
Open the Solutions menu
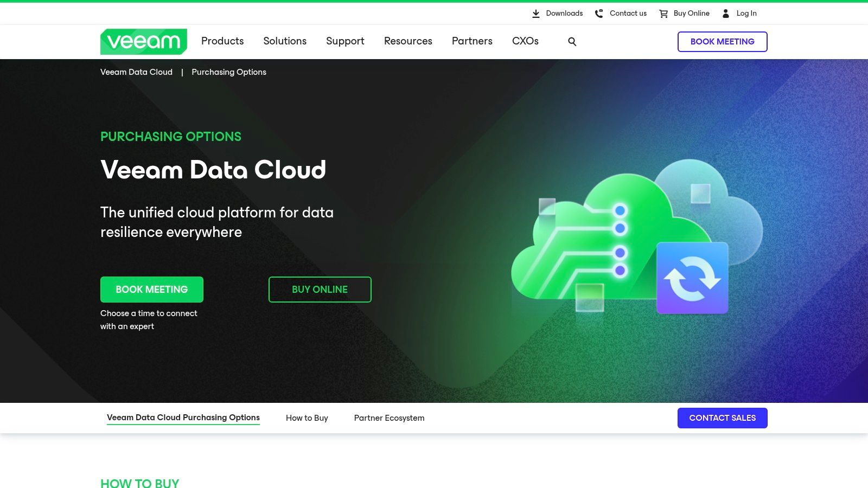click(285, 41)
